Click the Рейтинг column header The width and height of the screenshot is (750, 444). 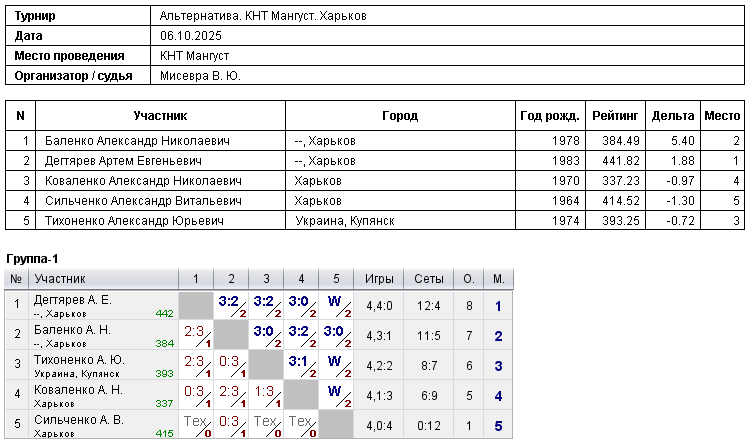click(x=615, y=116)
